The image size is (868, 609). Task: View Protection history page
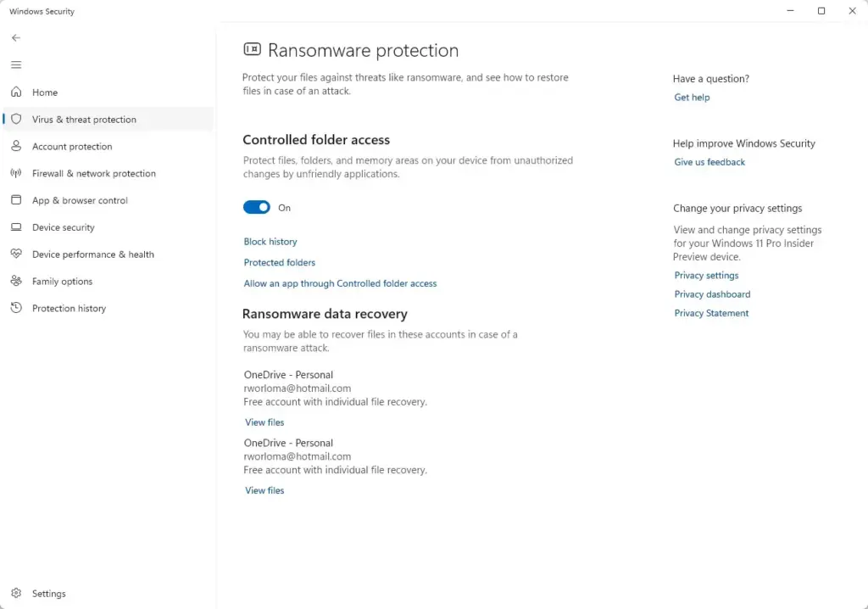pyautogui.click(x=108, y=308)
